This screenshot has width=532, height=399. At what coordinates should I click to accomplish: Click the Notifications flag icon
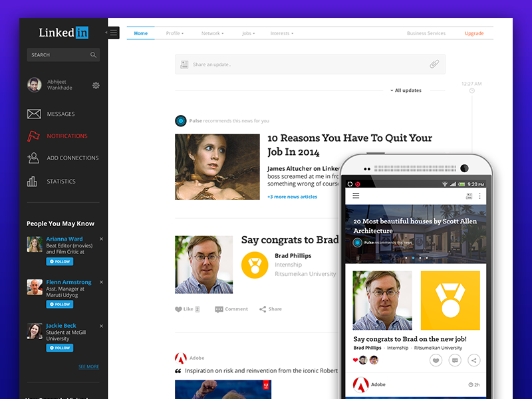pyautogui.click(x=33, y=136)
